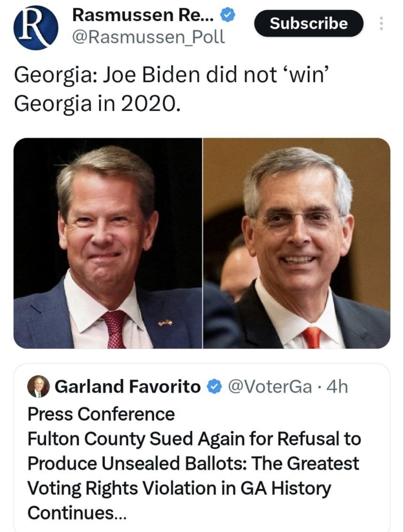404x532 pixels.
Task: Open the "Fulton County Sued Again" quoted text
Action: (194, 439)
